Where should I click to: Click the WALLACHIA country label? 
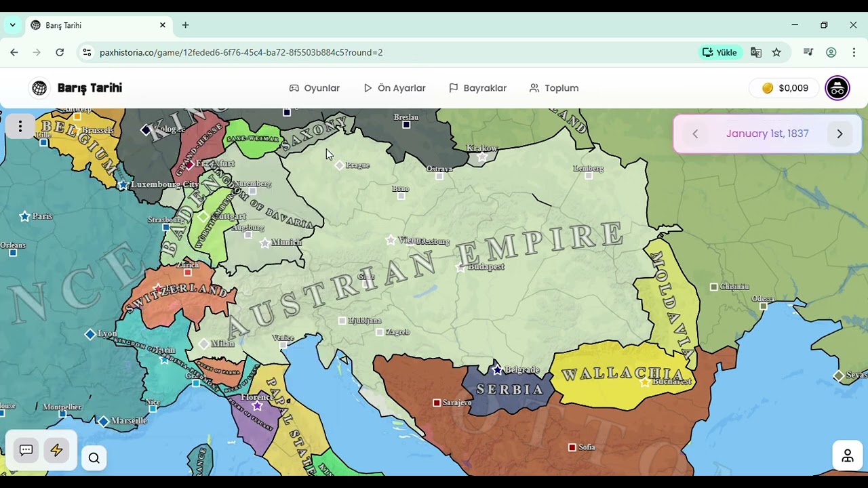[x=624, y=374]
